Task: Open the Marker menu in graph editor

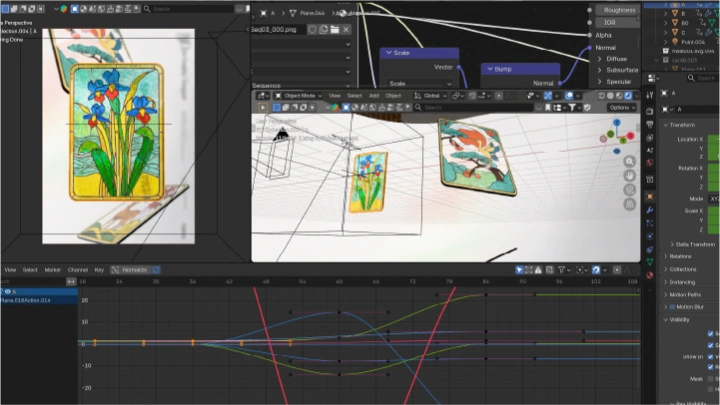Action: pyautogui.click(x=52, y=270)
